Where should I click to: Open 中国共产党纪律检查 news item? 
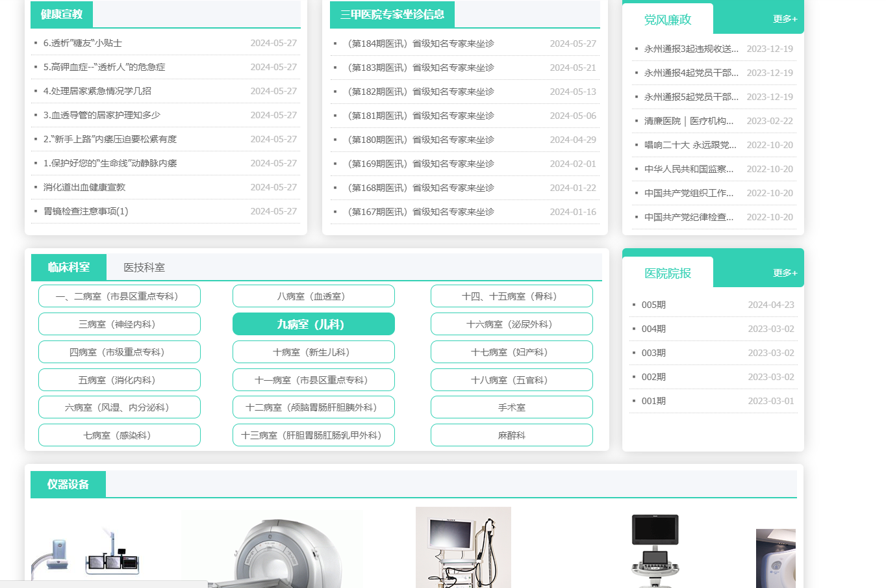coord(689,218)
